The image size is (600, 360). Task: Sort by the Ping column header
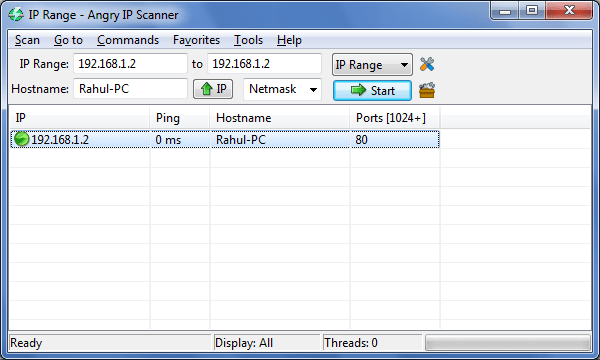pyautogui.click(x=179, y=118)
